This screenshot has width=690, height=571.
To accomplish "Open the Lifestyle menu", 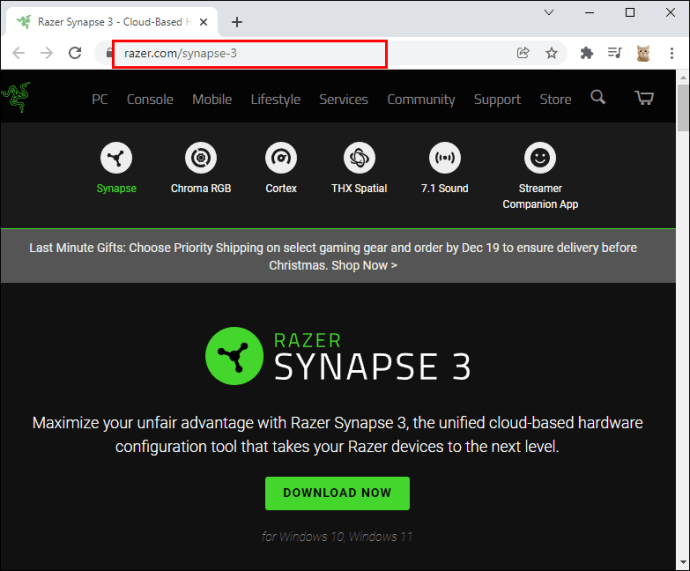I will (x=275, y=99).
